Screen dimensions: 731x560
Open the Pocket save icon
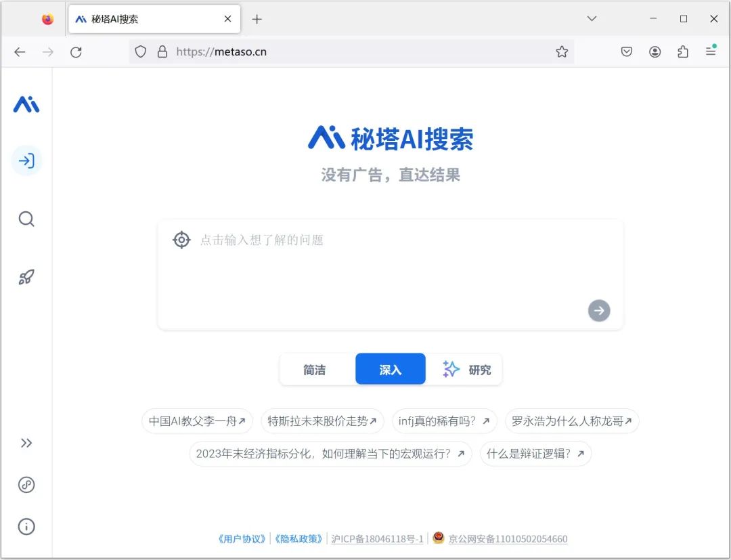click(x=627, y=51)
